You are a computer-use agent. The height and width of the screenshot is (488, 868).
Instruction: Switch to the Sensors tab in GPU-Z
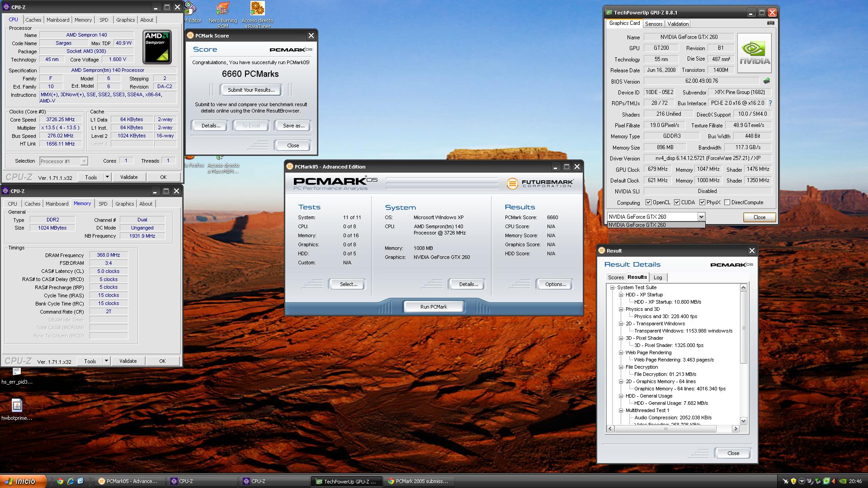653,24
